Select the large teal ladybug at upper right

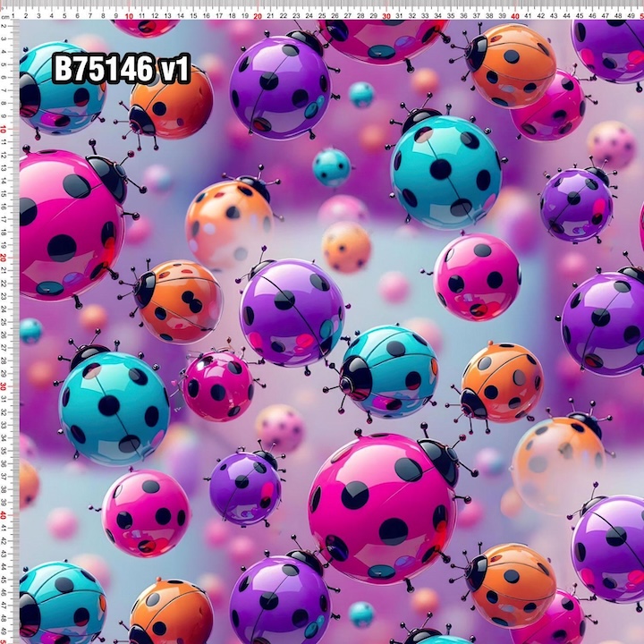pos(445,171)
